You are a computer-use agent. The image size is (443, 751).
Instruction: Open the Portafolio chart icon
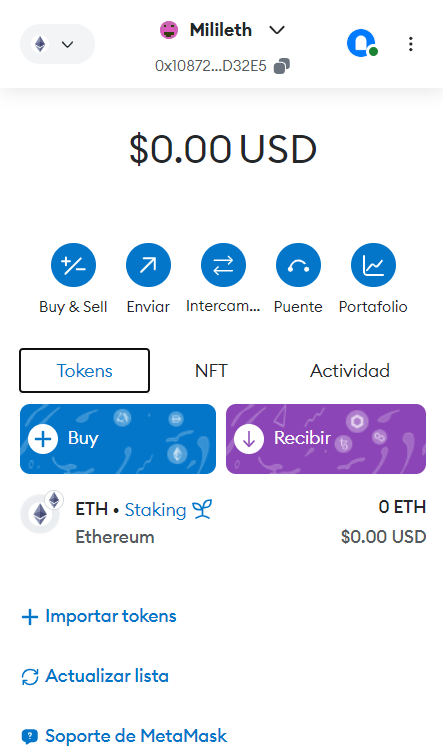point(373,265)
